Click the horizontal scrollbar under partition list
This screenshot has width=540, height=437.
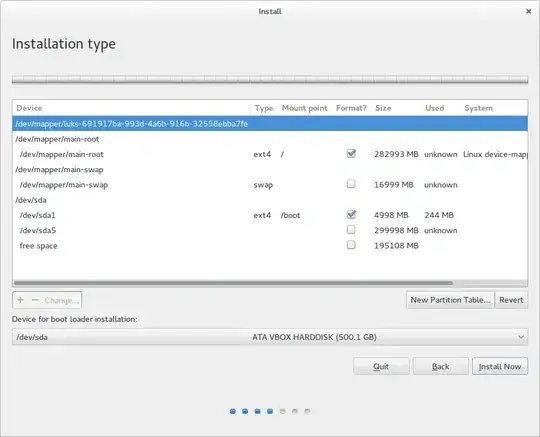(233, 283)
